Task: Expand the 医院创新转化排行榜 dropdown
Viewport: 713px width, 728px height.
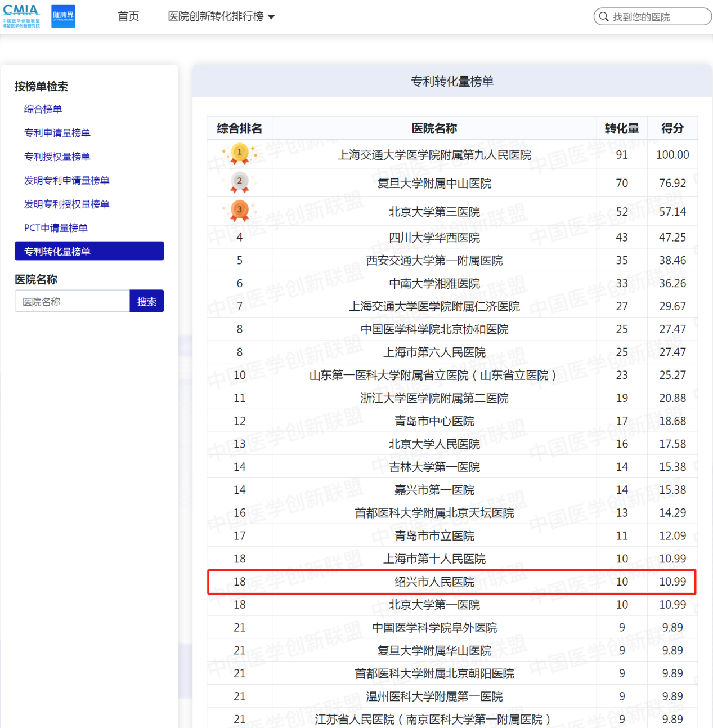Action: pos(222,16)
